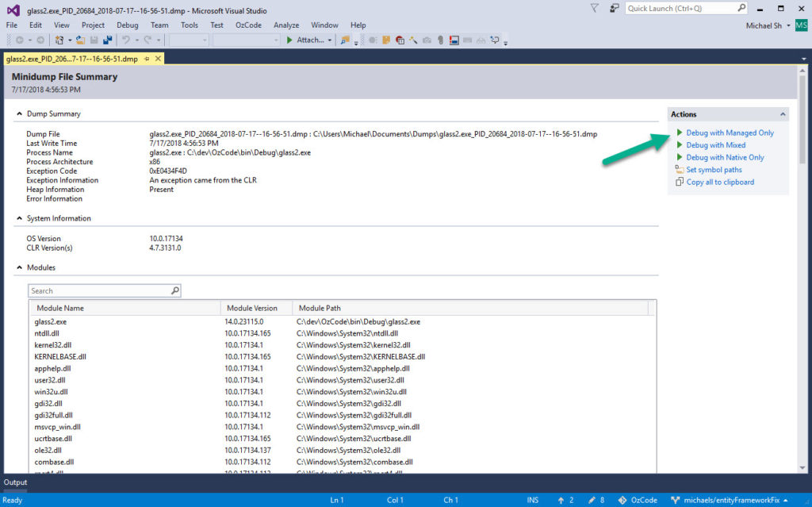Open the OzCode menu
812x507 pixels.
point(248,25)
